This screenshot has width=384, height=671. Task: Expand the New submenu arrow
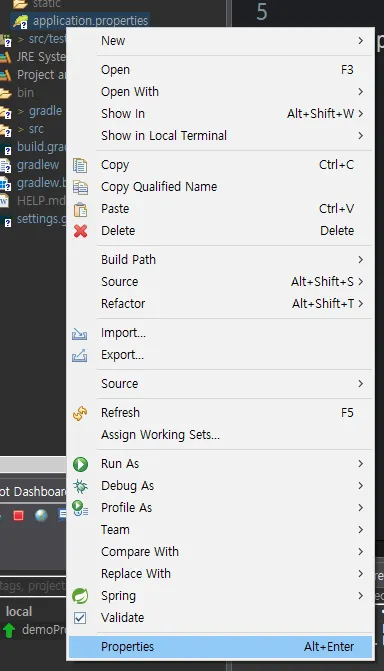pyautogui.click(x=360, y=41)
